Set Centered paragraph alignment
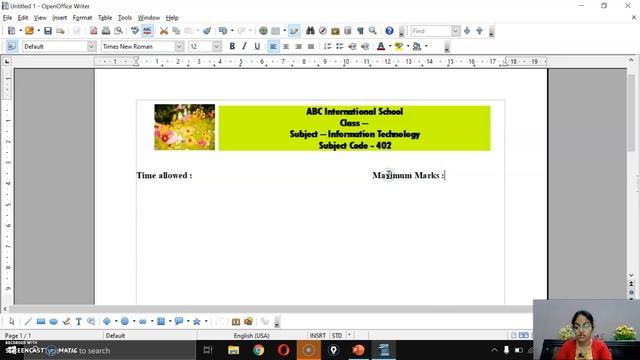Image resolution: width=640 pixels, height=360 pixels. pos(286,46)
